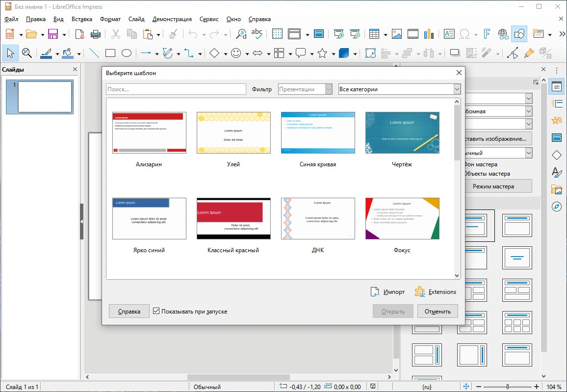Insert Fontwork text icon

[487, 34]
